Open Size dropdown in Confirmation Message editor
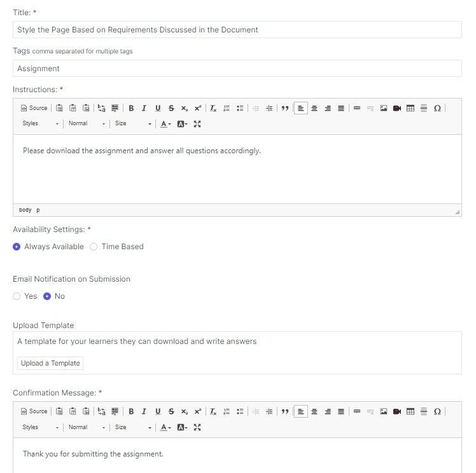The height and width of the screenshot is (473, 476). pos(132,427)
